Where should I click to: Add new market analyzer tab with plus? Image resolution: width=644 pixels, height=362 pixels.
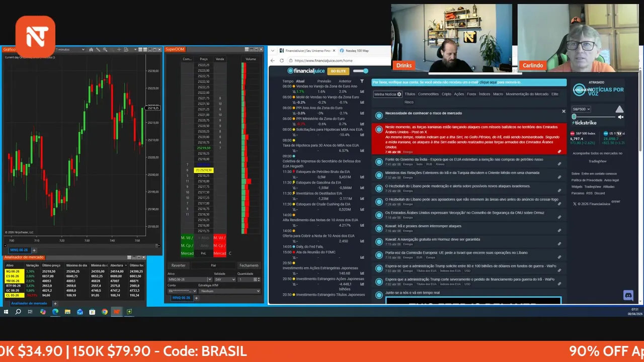click(55, 304)
